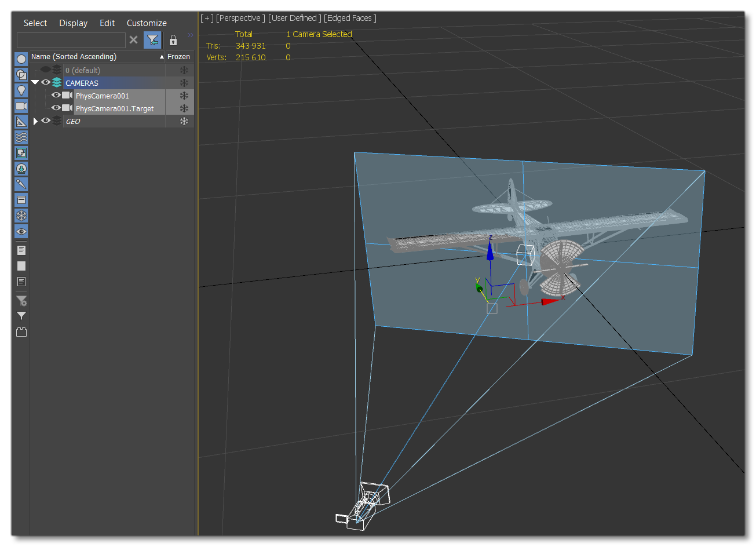Toggle Display Geometry in Scene Explorer toolbar

pos(21,59)
